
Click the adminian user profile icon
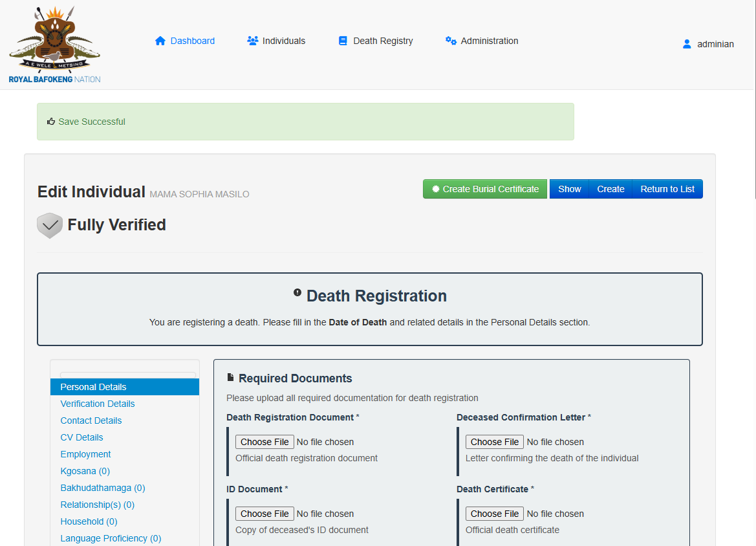687,45
